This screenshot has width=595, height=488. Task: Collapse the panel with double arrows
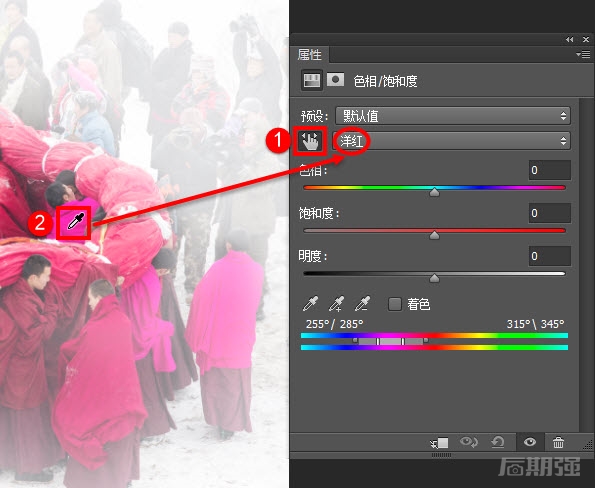(x=570, y=39)
